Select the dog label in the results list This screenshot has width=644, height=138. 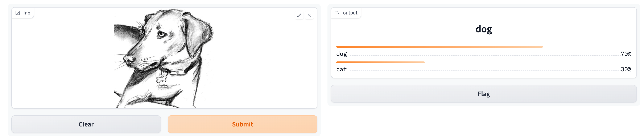click(342, 54)
